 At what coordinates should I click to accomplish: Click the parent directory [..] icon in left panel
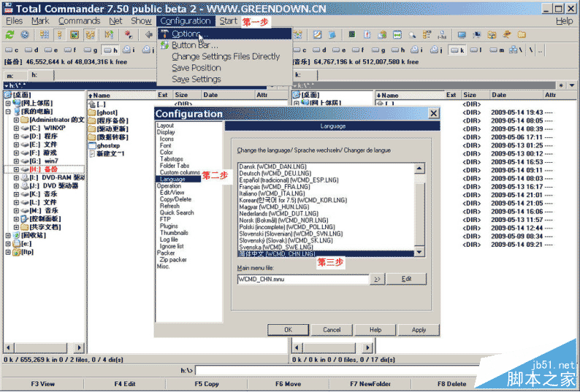[92, 104]
